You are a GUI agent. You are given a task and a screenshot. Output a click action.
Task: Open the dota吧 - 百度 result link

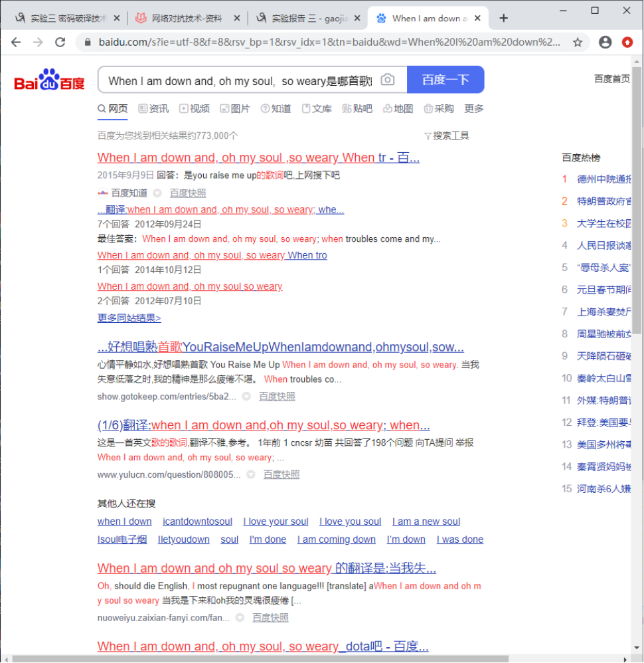pyautogui.click(x=263, y=646)
